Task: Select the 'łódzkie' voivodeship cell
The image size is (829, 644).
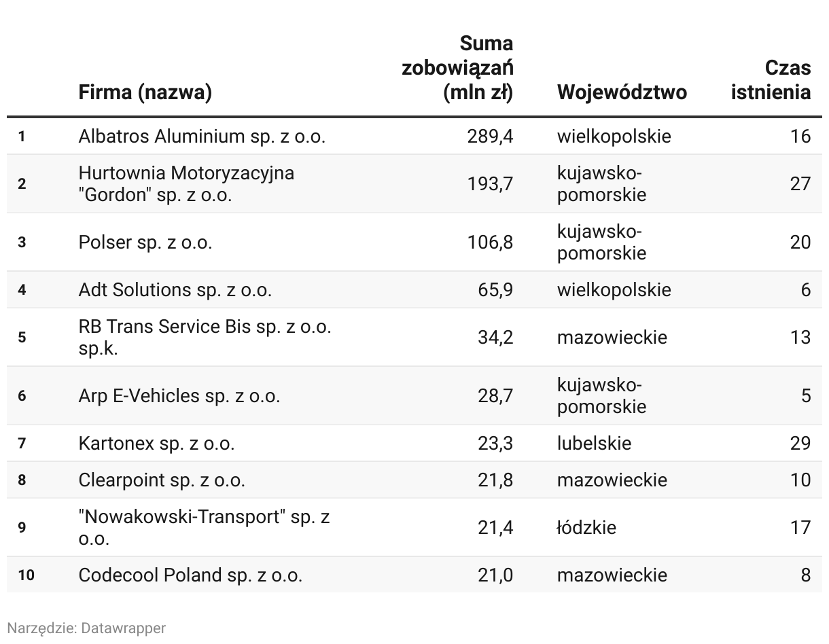Action: tap(586, 527)
